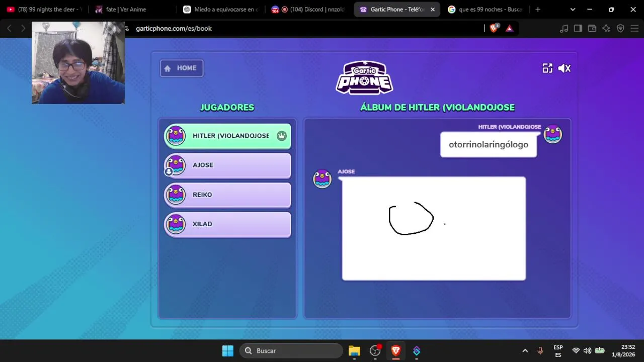Select player REIKO in the players list
The height and width of the screenshot is (362, 644).
coord(227,195)
